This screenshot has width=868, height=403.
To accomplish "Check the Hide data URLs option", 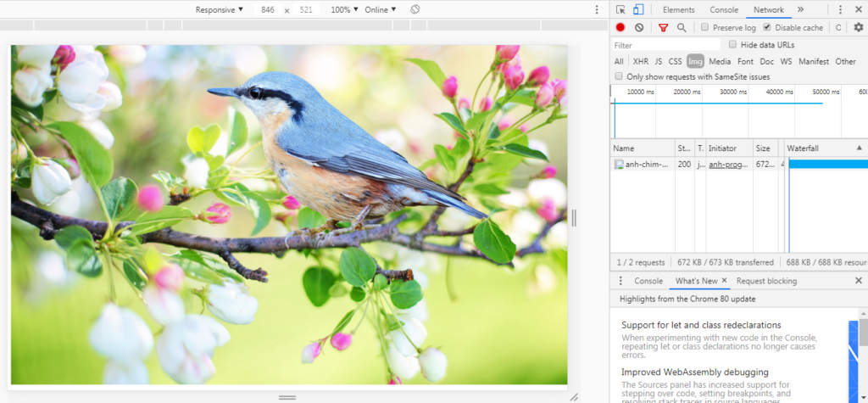I will click(733, 45).
